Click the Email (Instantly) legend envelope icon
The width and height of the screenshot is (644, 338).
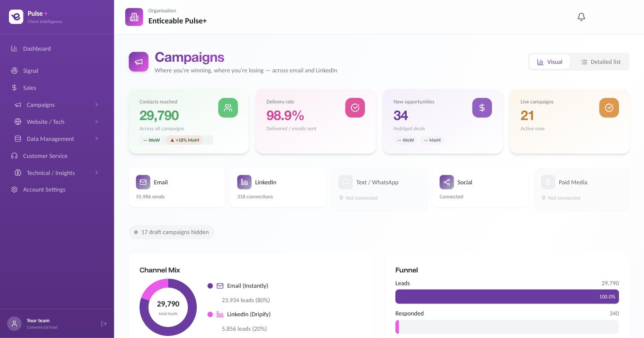click(220, 286)
